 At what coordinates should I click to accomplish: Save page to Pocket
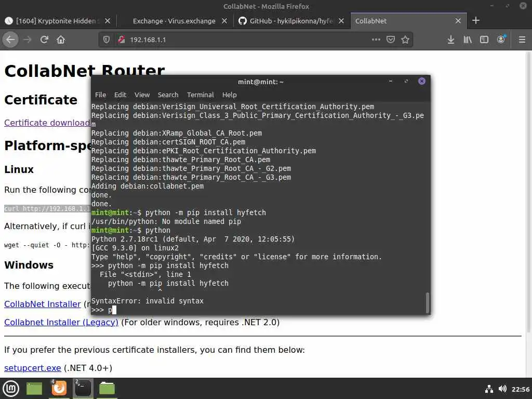[391, 39]
